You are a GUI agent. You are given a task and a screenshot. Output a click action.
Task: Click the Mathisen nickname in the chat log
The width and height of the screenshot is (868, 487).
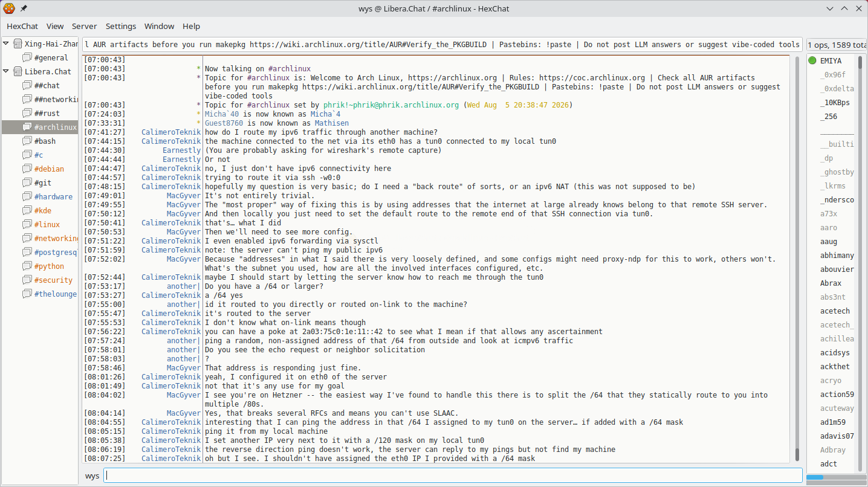[x=332, y=123]
